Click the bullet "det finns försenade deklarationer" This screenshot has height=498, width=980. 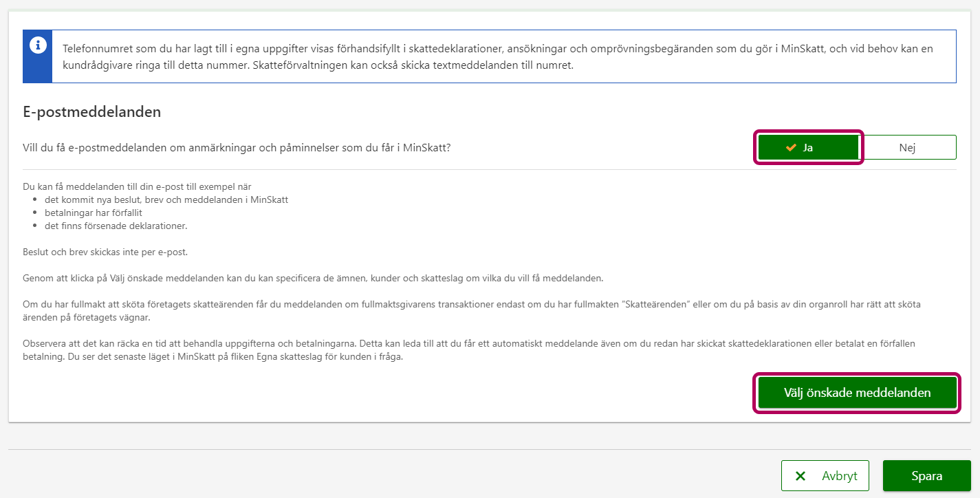tap(116, 226)
